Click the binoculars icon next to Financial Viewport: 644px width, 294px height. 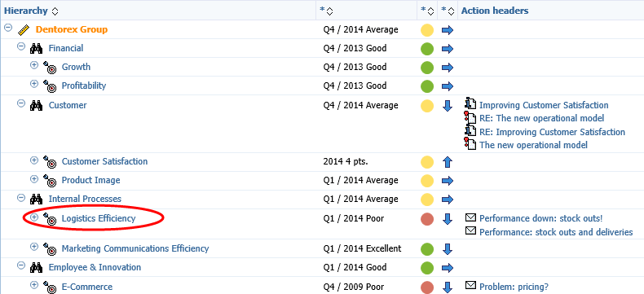36,48
